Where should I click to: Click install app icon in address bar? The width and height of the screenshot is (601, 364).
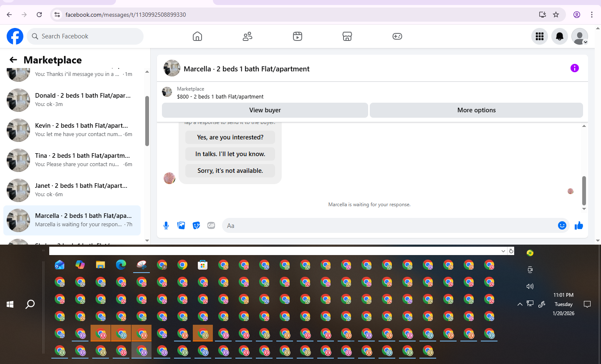[542, 15]
